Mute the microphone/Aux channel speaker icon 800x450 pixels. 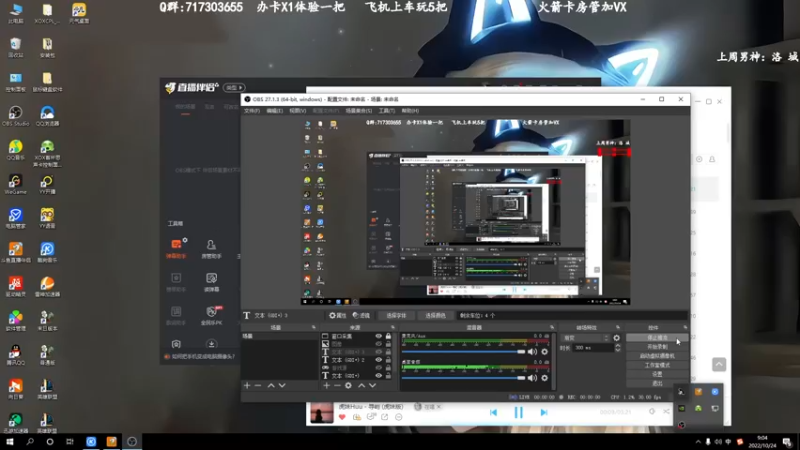533,352
